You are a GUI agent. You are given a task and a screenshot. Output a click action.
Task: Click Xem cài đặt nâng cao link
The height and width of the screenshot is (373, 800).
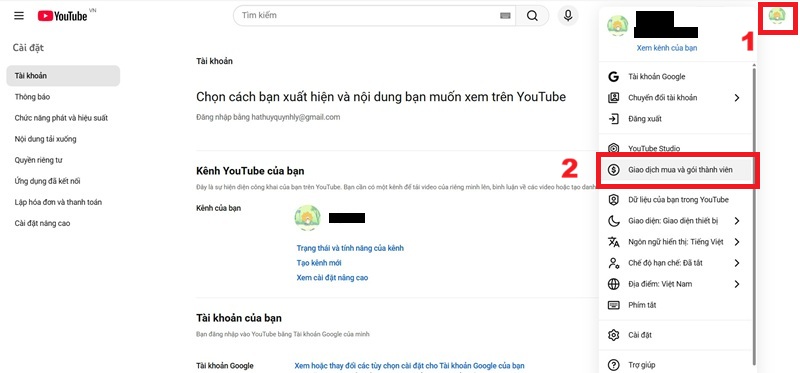coord(332,278)
